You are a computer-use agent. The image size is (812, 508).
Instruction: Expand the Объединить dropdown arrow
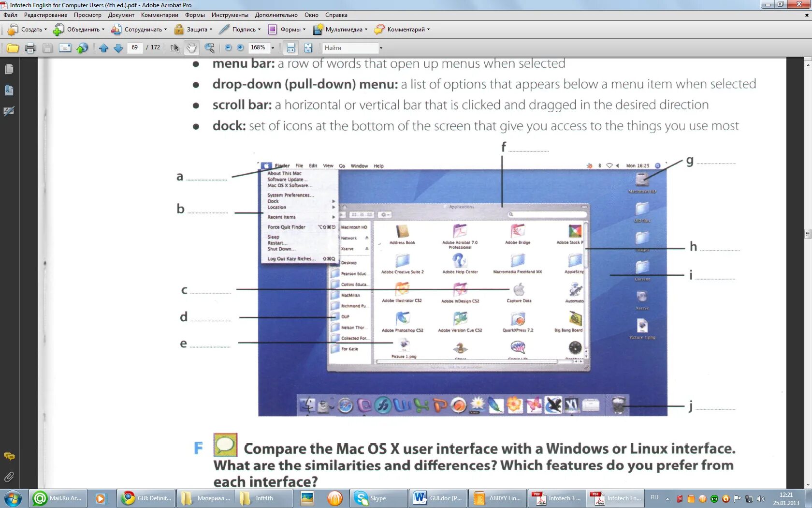pos(103,30)
